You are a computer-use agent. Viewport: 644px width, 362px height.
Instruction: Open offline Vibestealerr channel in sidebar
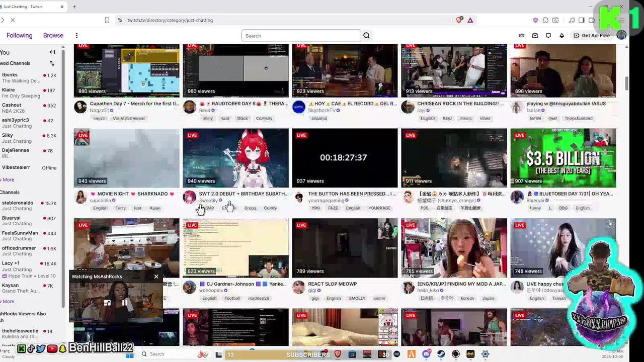[29, 167]
